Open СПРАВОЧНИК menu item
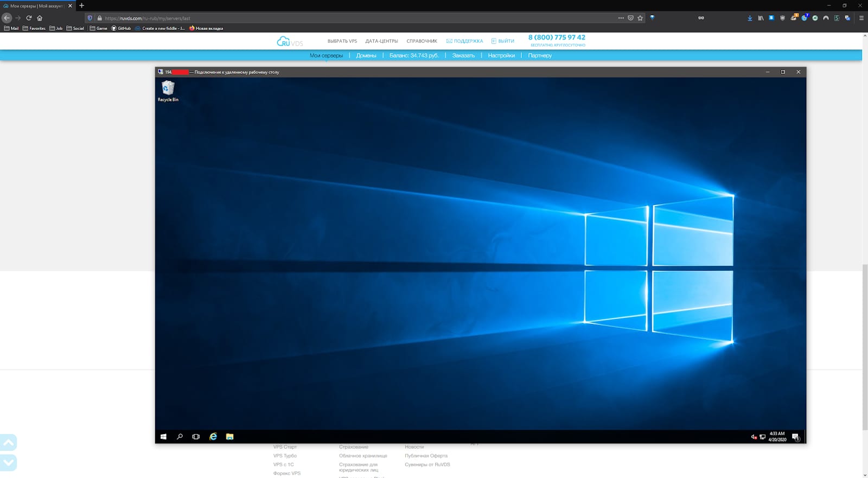The width and height of the screenshot is (868, 478). 422,41
